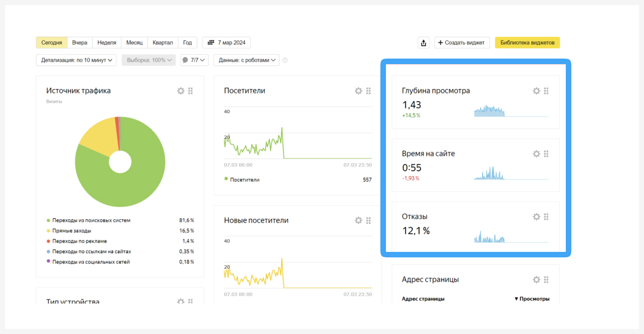Screen dimensions: 644x334
Task: Switch period to Неделя
Action: coord(107,43)
